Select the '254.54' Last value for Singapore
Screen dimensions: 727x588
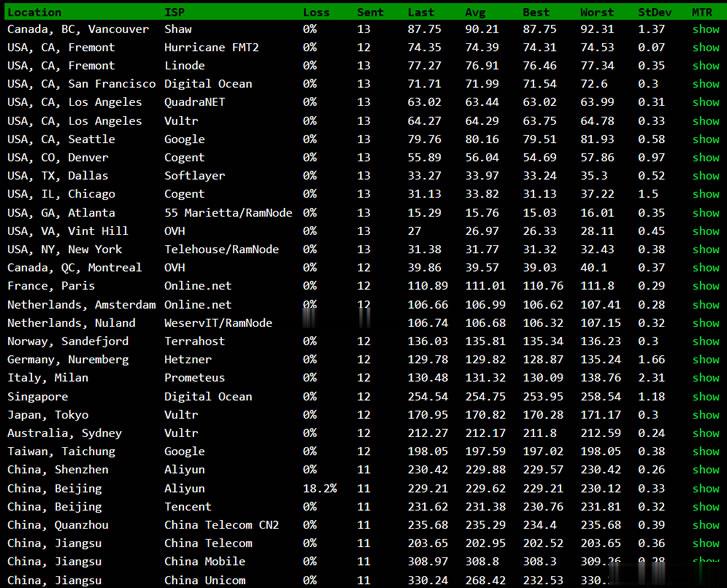428,396
